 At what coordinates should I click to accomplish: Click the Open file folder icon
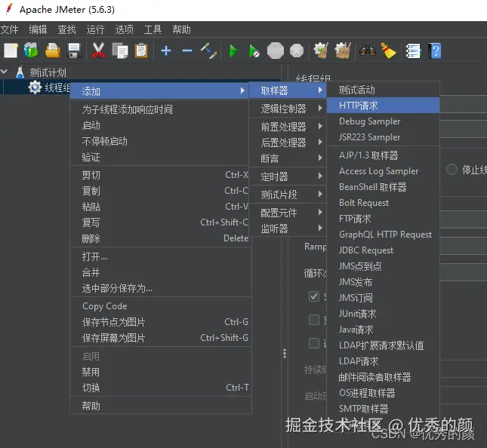(x=53, y=51)
